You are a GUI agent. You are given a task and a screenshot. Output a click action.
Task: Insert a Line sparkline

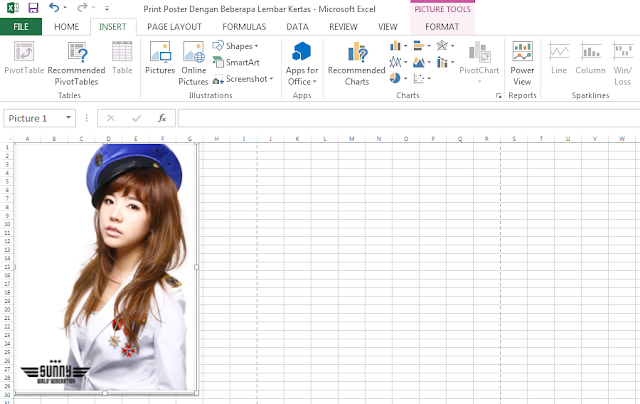click(x=559, y=58)
